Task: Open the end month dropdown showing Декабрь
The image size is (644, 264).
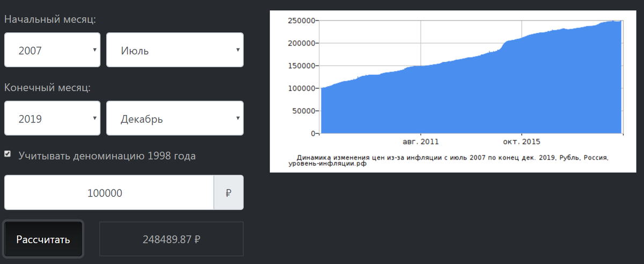Action: (175, 118)
